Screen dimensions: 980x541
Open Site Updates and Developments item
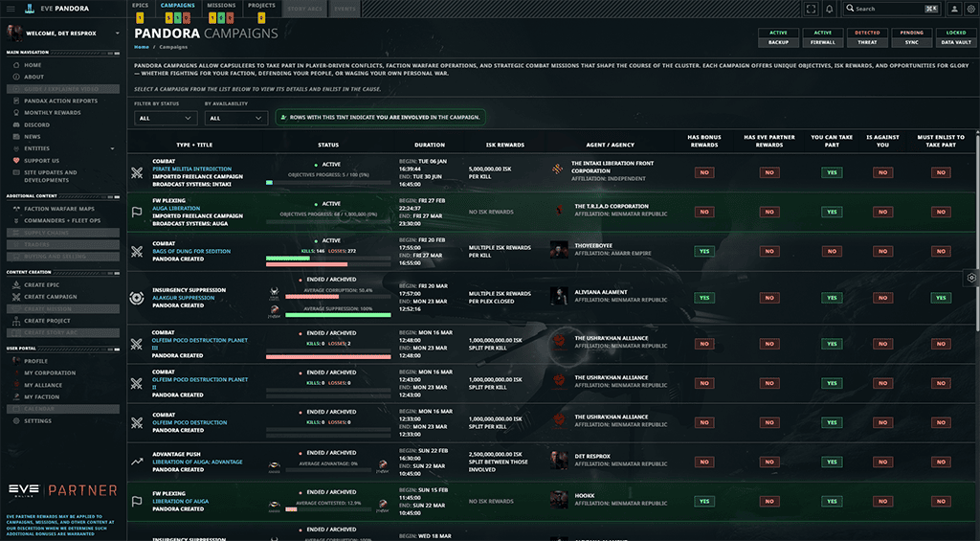51,176
